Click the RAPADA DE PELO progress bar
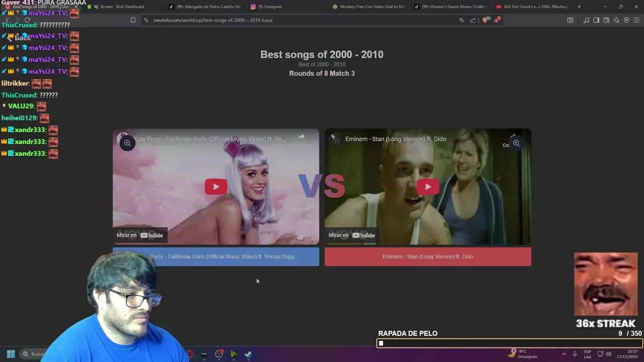The width and height of the screenshot is (644, 362). [x=510, y=343]
